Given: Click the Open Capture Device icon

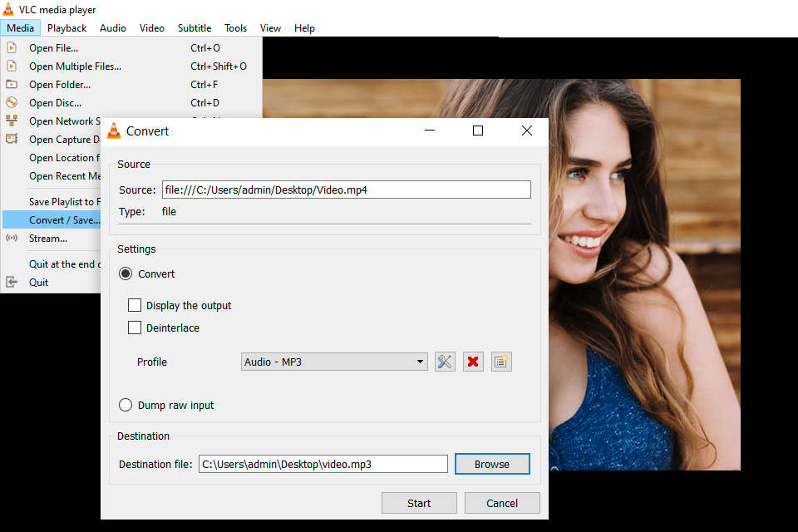Looking at the screenshot, I should click(x=12, y=139).
